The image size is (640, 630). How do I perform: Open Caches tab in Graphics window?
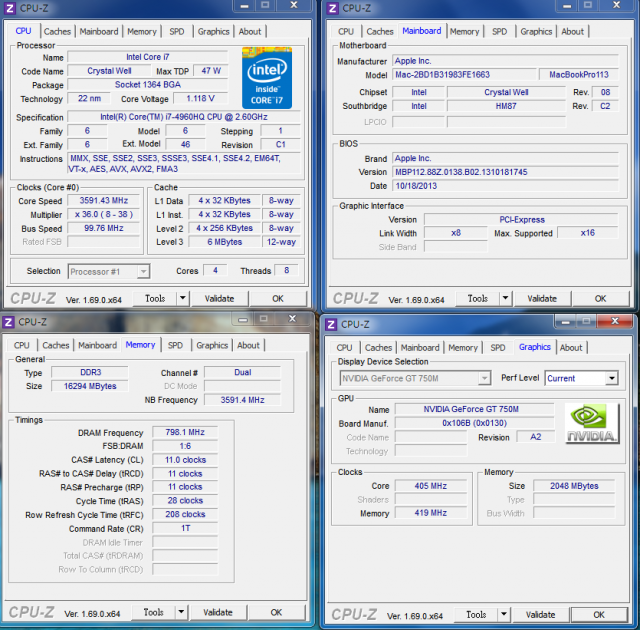tap(378, 348)
